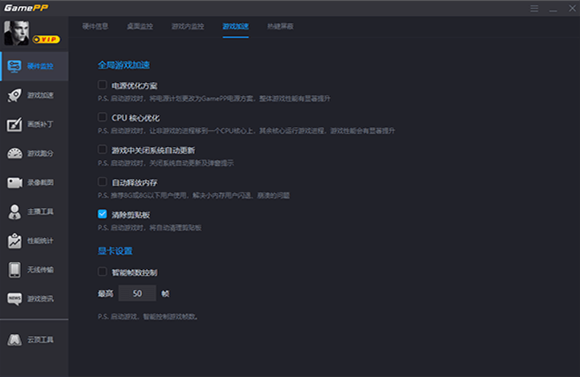This screenshot has height=377, width=580.
Task: Click the 最高 label beside frame field
Action: coord(105,293)
